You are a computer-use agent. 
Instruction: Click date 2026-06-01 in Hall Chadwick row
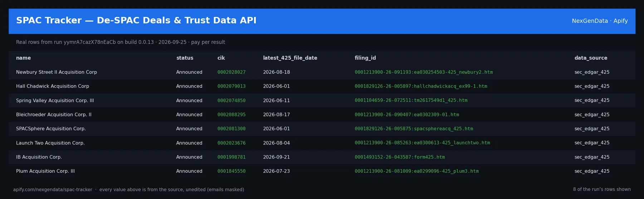pos(277,86)
